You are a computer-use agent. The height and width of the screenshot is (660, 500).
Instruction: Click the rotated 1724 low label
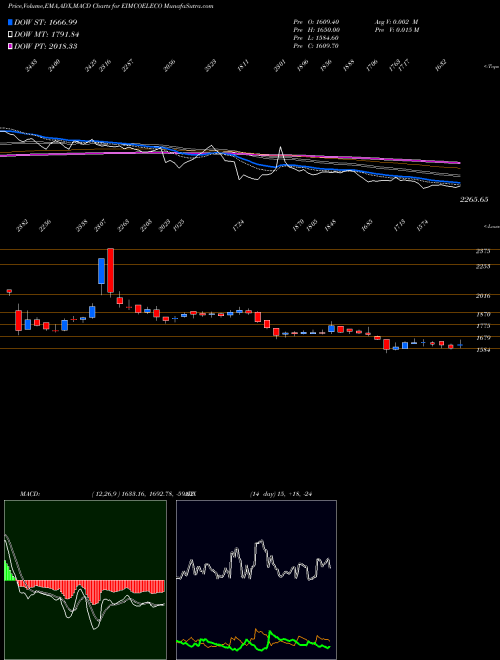pyautogui.click(x=238, y=226)
